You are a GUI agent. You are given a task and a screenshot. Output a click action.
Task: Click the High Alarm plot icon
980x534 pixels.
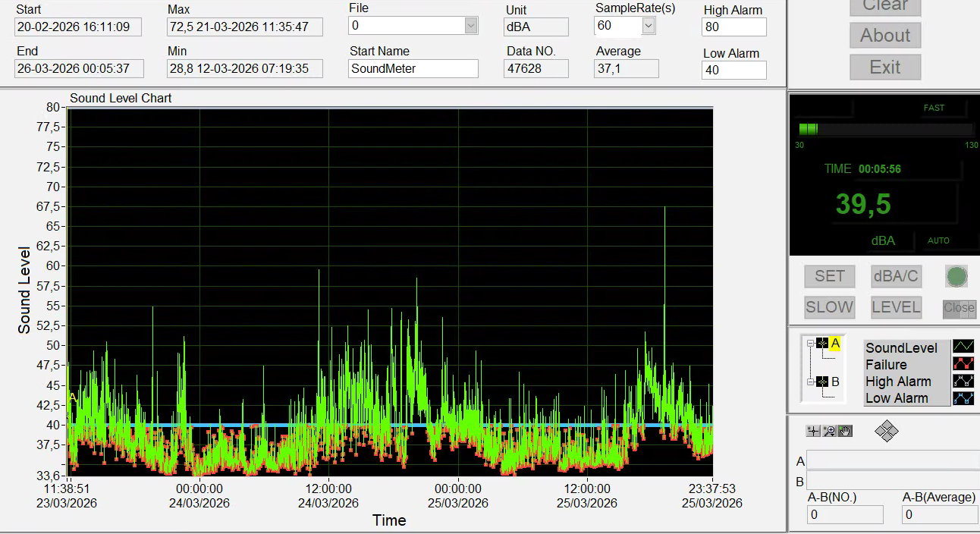tap(963, 381)
